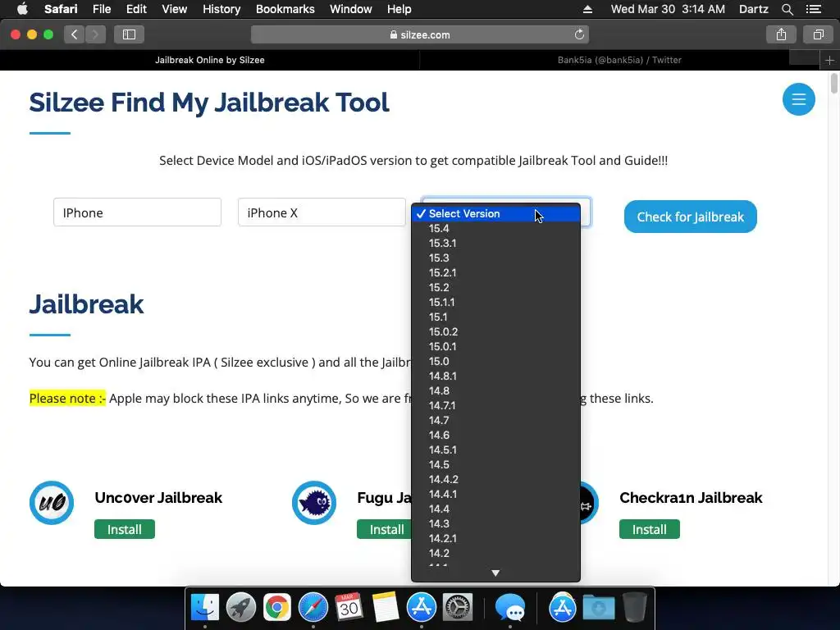840x630 pixels.
Task: Click the eject icon in menu bar
Action: coord(587,9)
